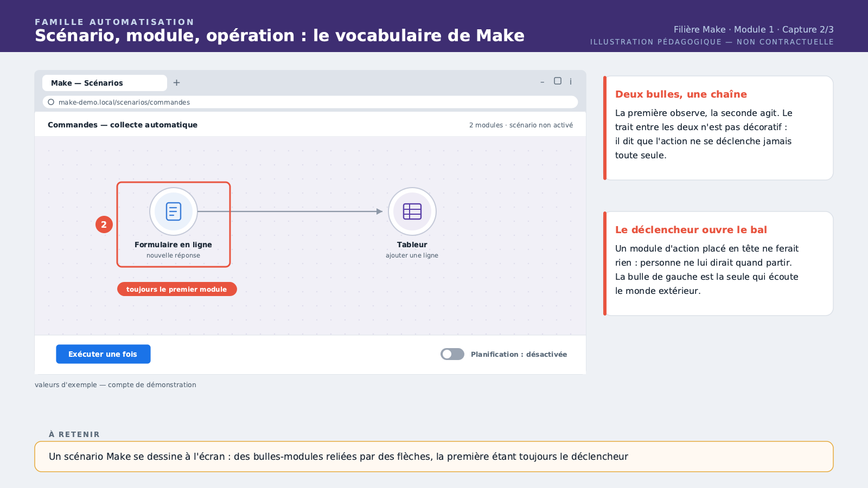Open the browser menu icon at top right
Screen dimensions: 868x488
tap(571, 81)
